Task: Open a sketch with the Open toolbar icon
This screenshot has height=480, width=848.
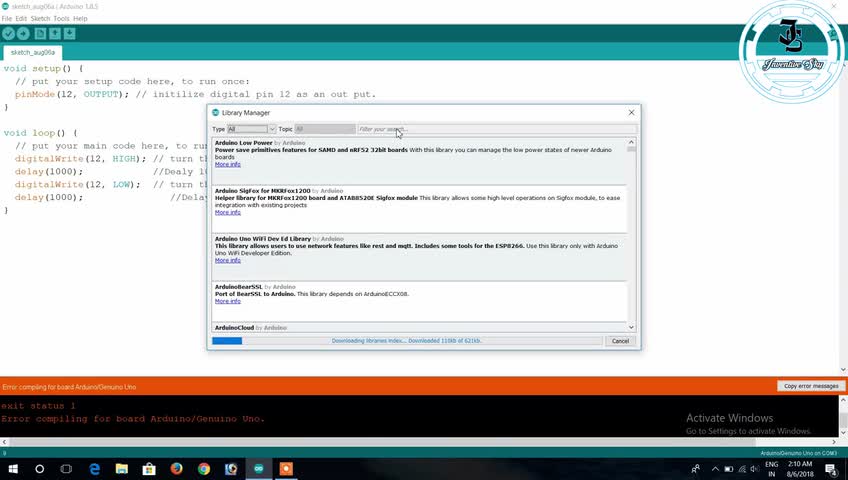Action: coord(55,34)
